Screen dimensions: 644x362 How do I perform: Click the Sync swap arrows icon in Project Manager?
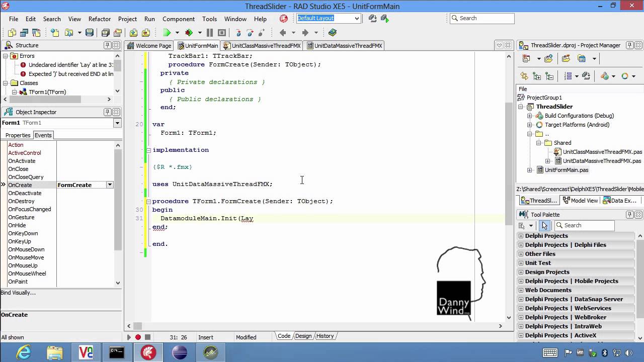(x=524, y=76)
